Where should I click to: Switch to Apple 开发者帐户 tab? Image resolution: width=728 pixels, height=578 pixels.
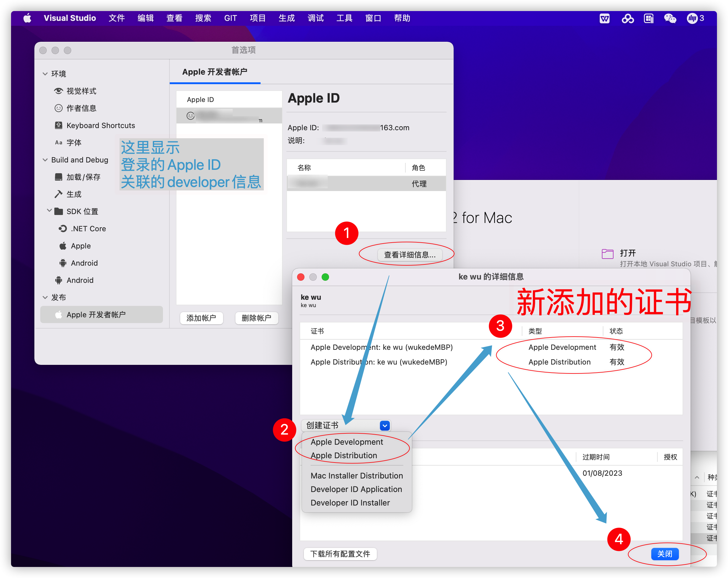click(x=215, y=72)
